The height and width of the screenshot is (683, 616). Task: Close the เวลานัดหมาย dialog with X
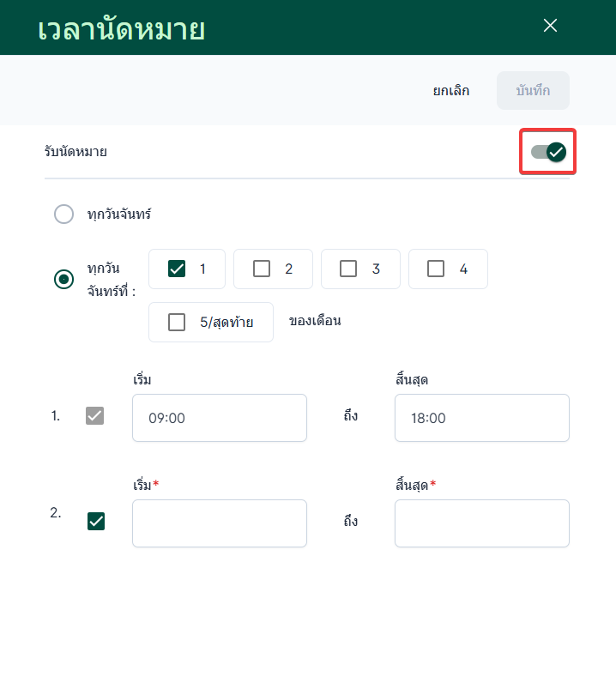[551, 26]
